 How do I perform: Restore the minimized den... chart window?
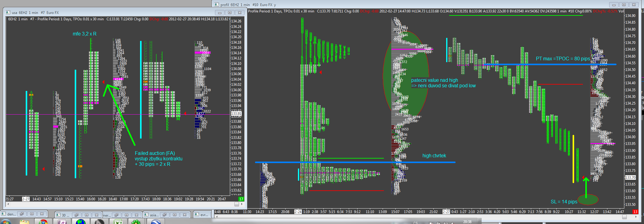coord(21,214)
